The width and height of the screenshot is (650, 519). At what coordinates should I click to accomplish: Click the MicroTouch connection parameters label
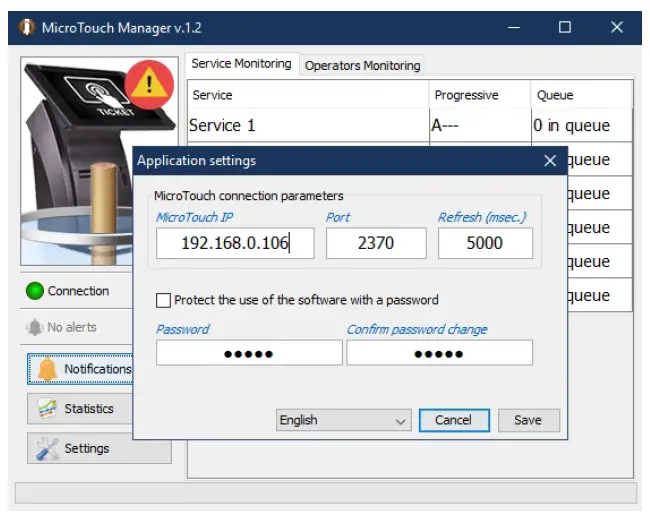pos(249,196)
